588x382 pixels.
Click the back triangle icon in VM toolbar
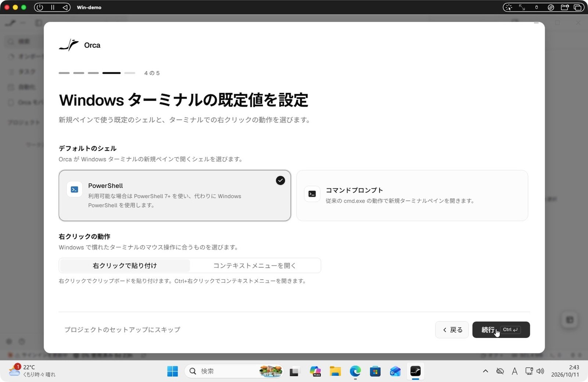pyautogui.click(x=65, y=7)
